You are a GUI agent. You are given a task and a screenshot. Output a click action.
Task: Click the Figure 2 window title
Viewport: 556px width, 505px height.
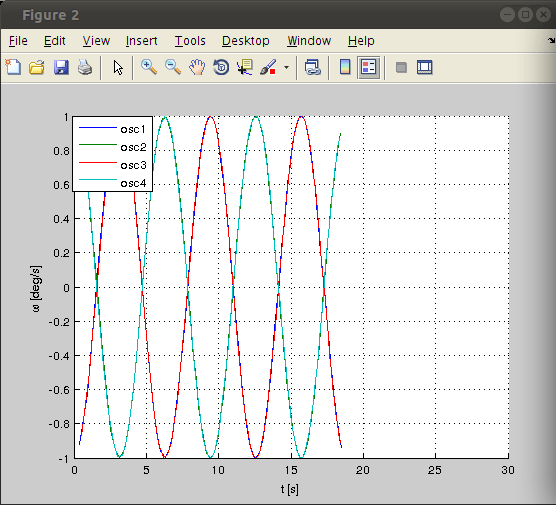(x=51, y=15)
